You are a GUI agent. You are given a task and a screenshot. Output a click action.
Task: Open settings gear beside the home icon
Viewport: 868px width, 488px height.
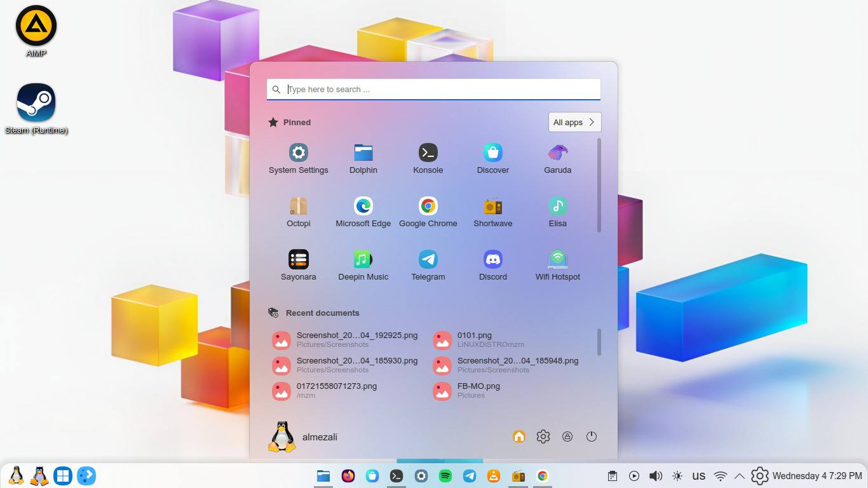tap(543, 437)
